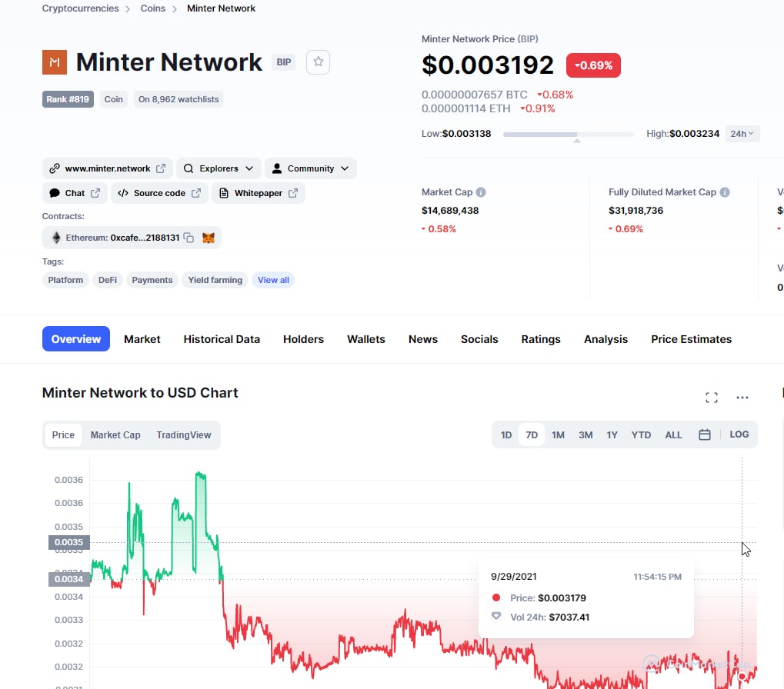This screenshot has width=784, height=689.
Task: Add Minter Network to watchlist star
Action: click(x=318, y=62)
